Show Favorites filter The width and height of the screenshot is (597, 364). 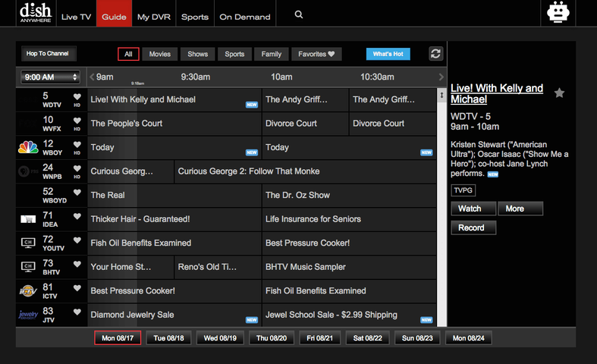tap(316, 54)
